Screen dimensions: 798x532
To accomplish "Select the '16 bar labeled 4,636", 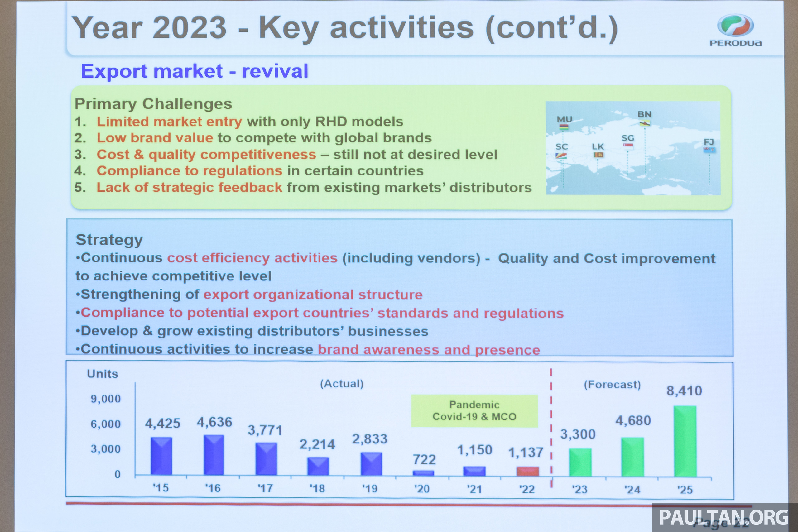I will pos(214,455).
